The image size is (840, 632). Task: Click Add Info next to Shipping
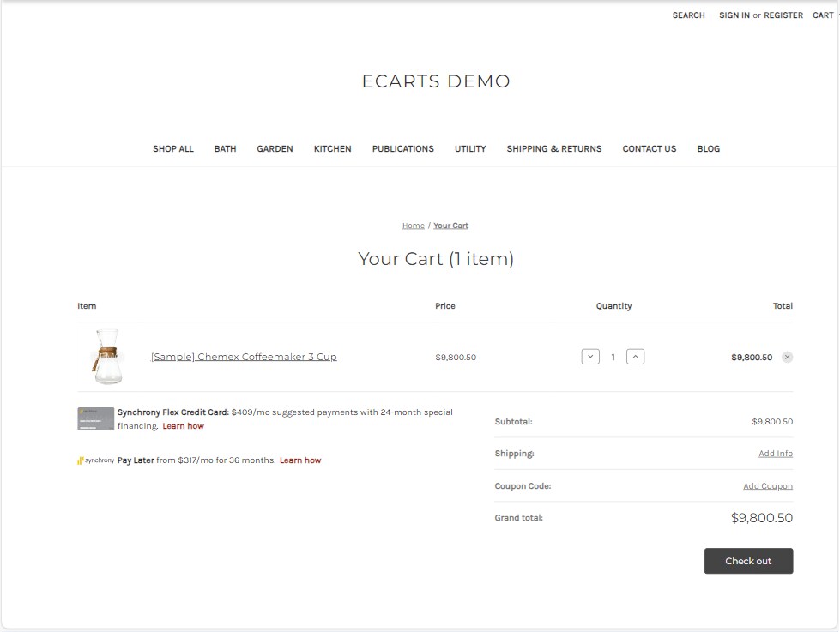pos(776,453)
